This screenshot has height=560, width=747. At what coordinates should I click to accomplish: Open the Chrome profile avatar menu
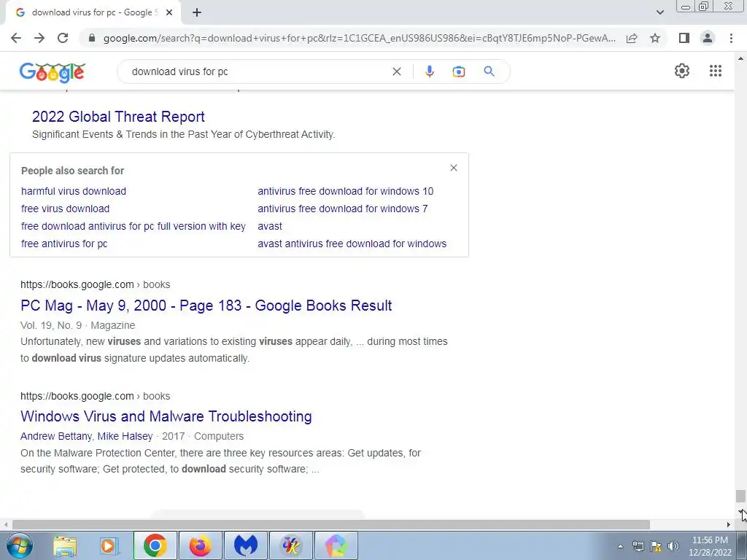pyautogui.click(x=708, y=38)
